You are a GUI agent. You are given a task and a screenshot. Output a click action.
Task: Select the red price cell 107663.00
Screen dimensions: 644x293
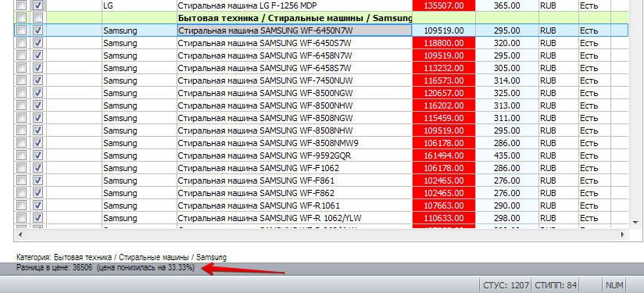[x=444, y=205]
